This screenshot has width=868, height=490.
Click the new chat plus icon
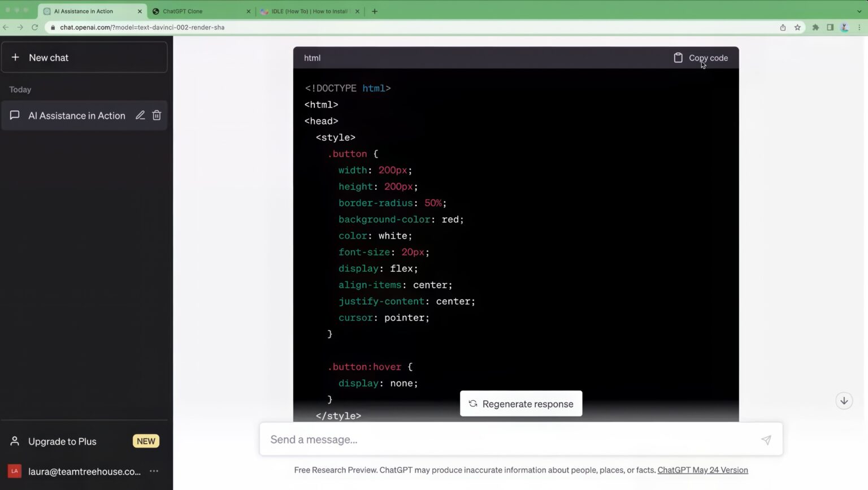tap(15, 57)
